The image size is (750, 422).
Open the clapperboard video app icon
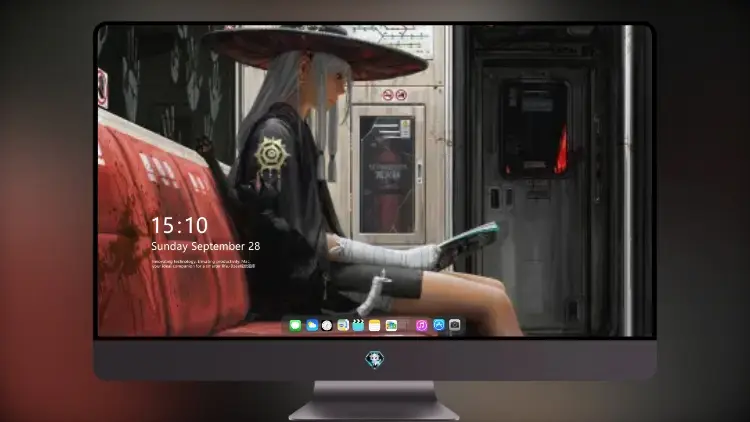[x=358, y=325]
